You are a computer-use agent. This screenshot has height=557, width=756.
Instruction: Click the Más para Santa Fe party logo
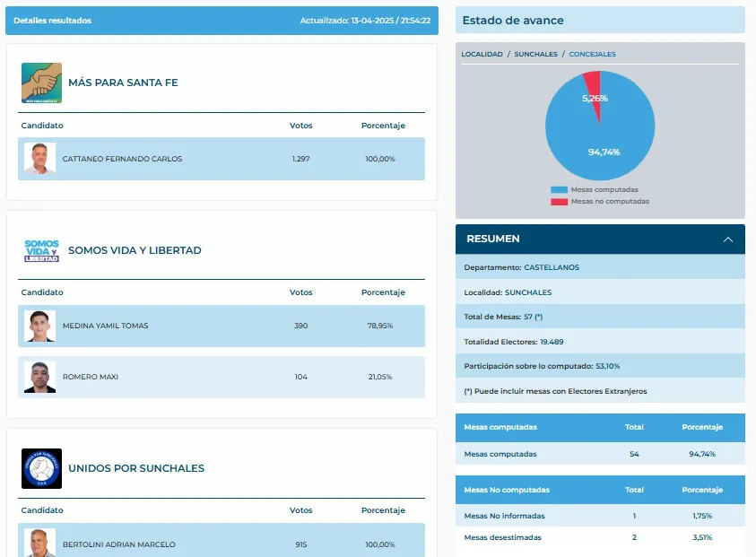40,84
